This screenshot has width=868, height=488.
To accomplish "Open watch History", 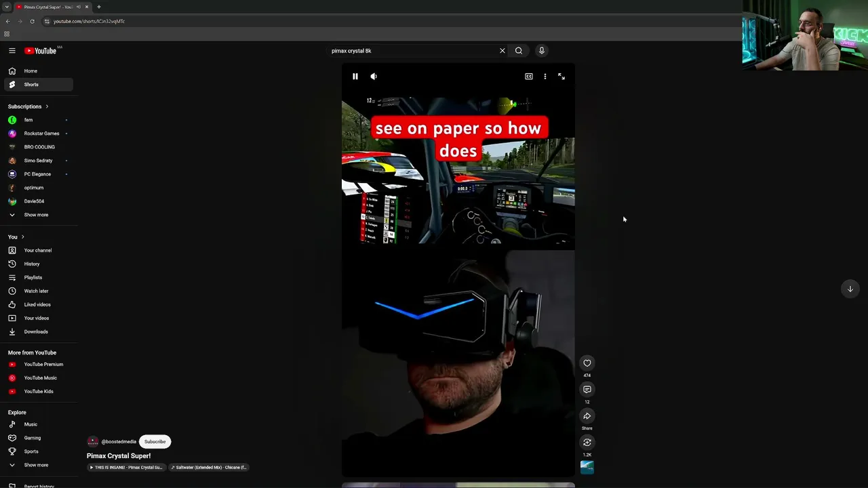I will click(38, 264).
